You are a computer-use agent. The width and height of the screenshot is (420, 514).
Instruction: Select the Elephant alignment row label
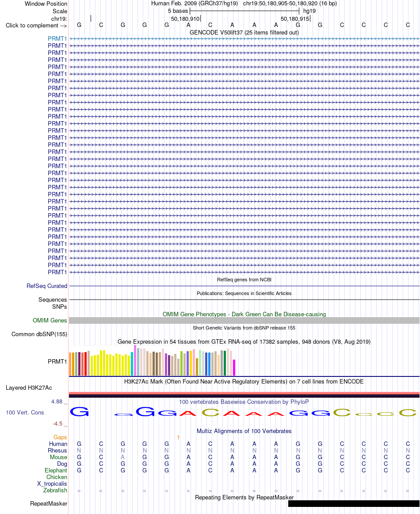(x=56, y=470)
